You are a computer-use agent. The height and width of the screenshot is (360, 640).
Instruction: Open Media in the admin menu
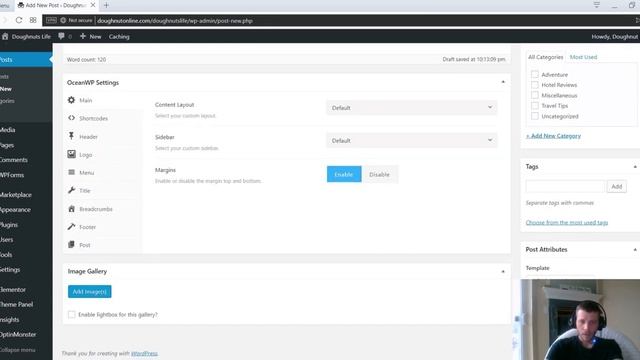coord(8,130)
